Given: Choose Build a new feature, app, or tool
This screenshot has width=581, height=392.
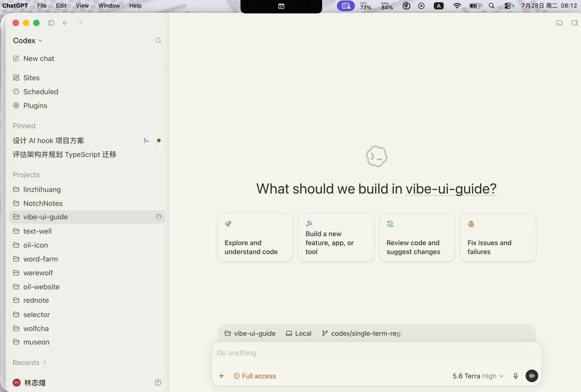Looking at the screenshot, I should click(336, 237).
